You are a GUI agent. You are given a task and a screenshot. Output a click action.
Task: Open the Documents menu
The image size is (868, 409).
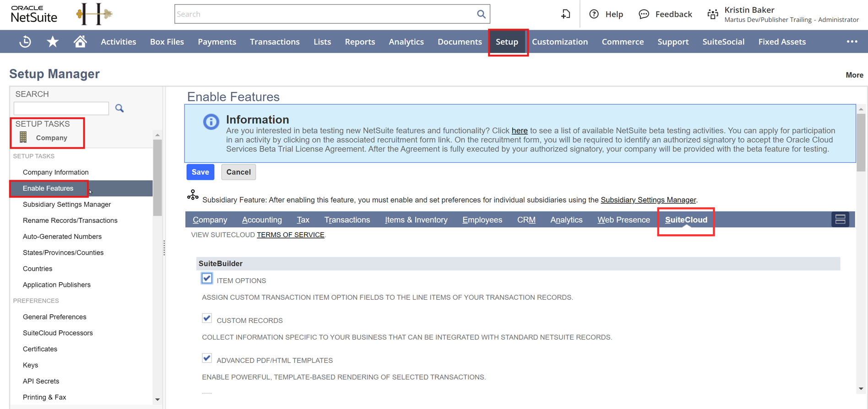point(460,42)
